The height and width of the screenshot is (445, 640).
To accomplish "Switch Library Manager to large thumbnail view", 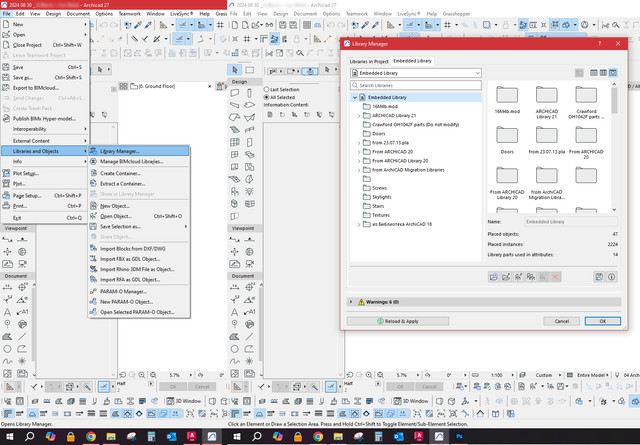I will 613,73.
